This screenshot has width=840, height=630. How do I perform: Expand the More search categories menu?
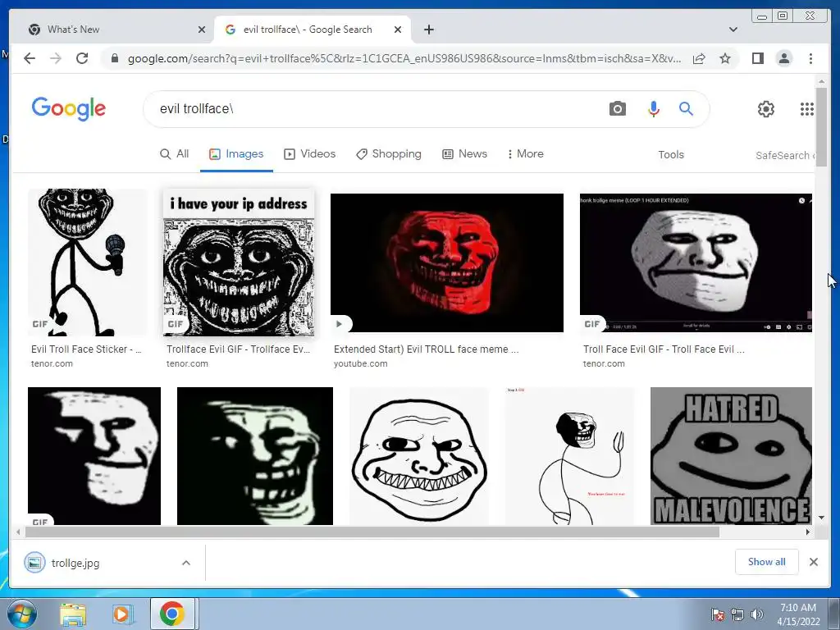click(525, 154)
